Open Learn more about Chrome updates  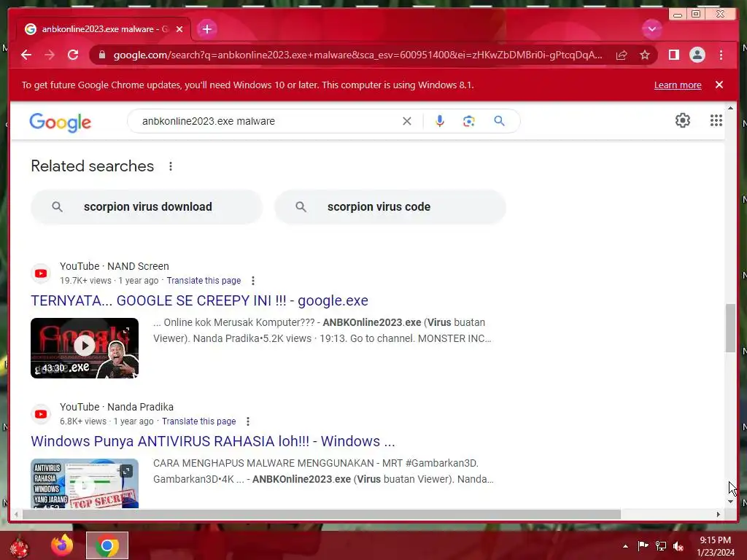678,85
